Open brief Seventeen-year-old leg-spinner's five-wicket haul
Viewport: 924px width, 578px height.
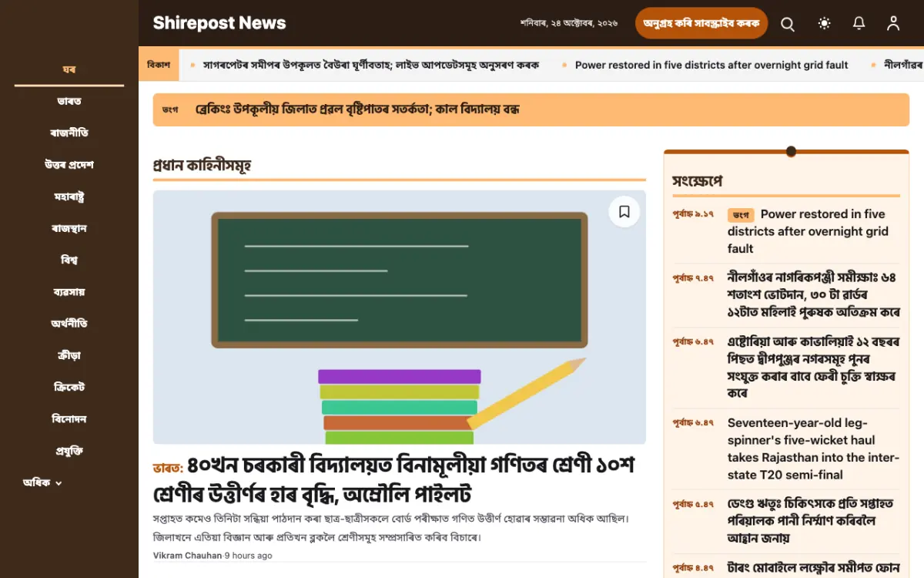pyautogui.click(x=813, y=449)
